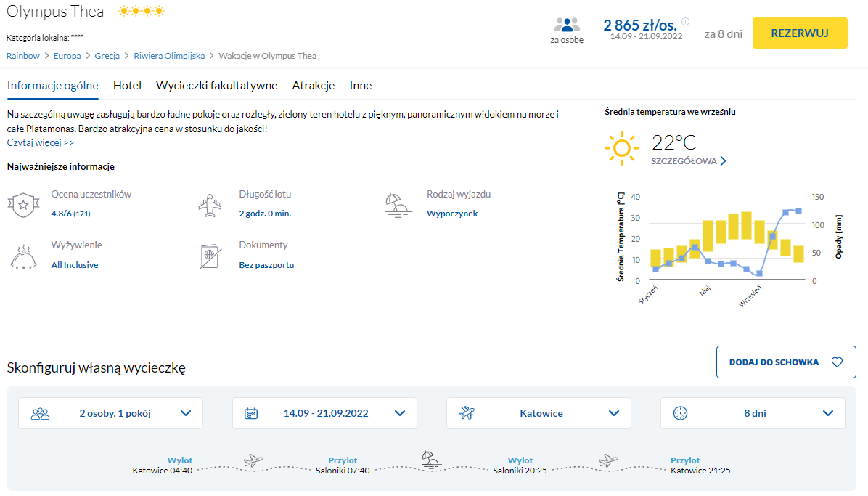Screen dimensions: 868x496
Task: Expand the 14.09 - 21.09.2022 date dropdown
Action: pos(324,413)
